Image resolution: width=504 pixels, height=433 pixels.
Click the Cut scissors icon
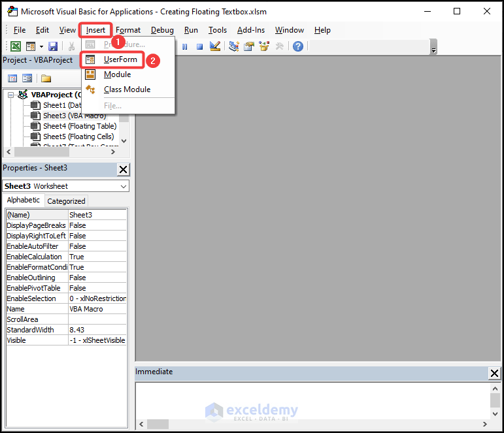(71, 46)
